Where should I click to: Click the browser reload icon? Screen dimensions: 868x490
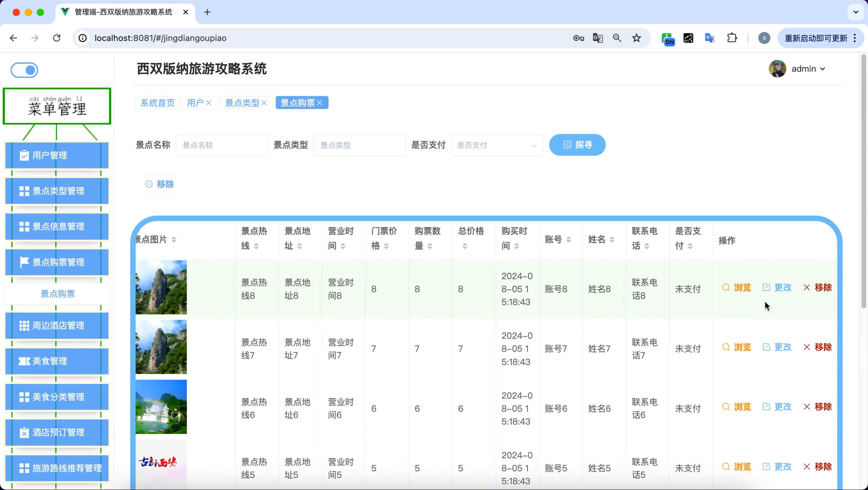pos(57,38)
